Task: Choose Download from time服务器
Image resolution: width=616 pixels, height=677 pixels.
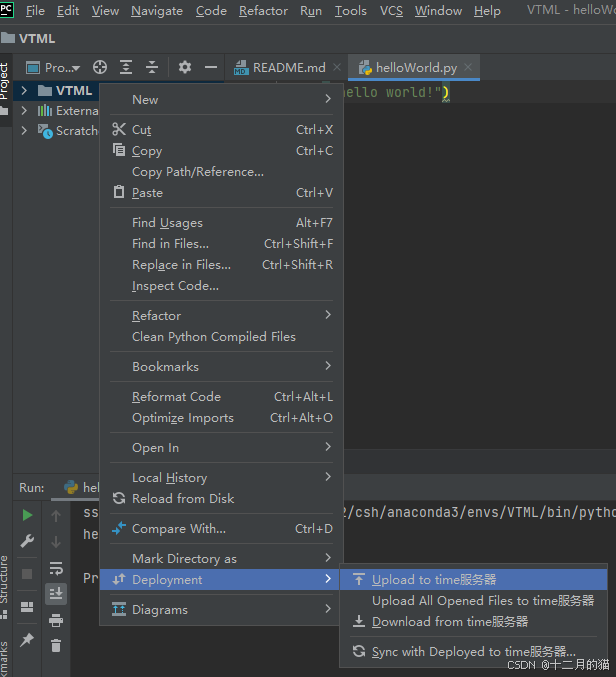Action: [449, 621]
